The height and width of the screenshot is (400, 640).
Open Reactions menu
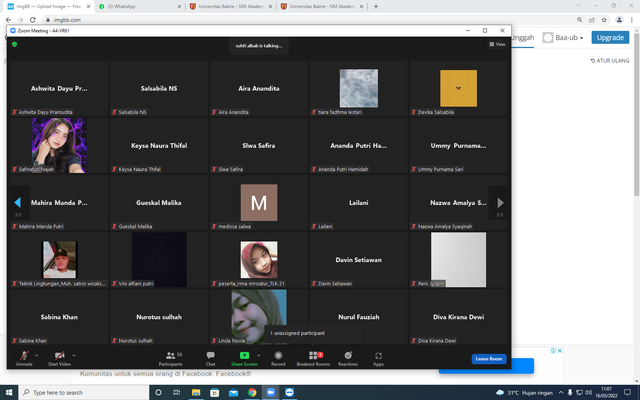(x=348, y=358)
